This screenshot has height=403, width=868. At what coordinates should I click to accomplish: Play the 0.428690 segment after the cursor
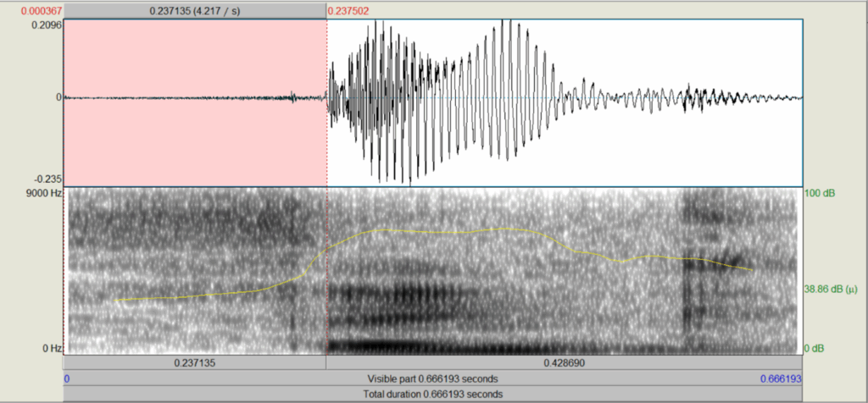coord(564,362)
